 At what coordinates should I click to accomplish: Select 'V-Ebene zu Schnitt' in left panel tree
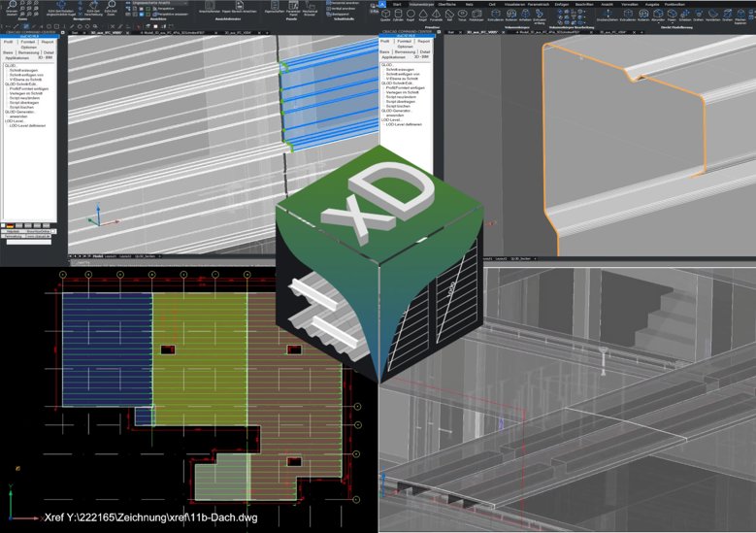(x=25, y=80)
